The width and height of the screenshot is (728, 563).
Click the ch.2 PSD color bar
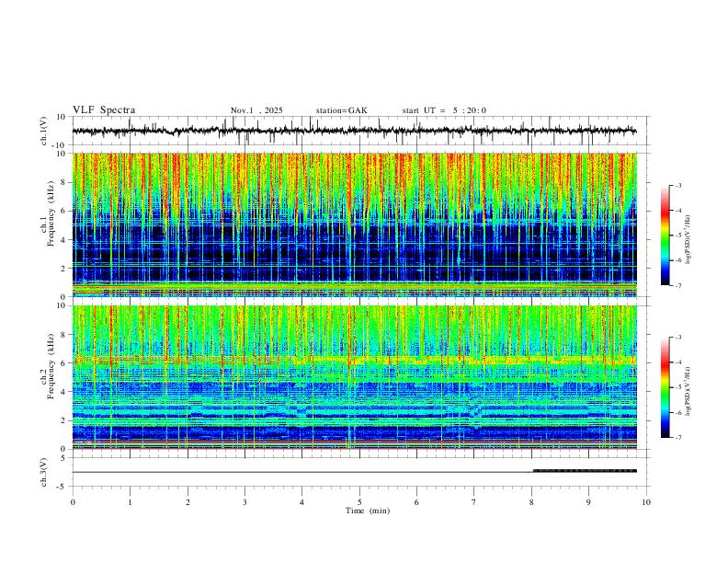click(x=665, y=387)
